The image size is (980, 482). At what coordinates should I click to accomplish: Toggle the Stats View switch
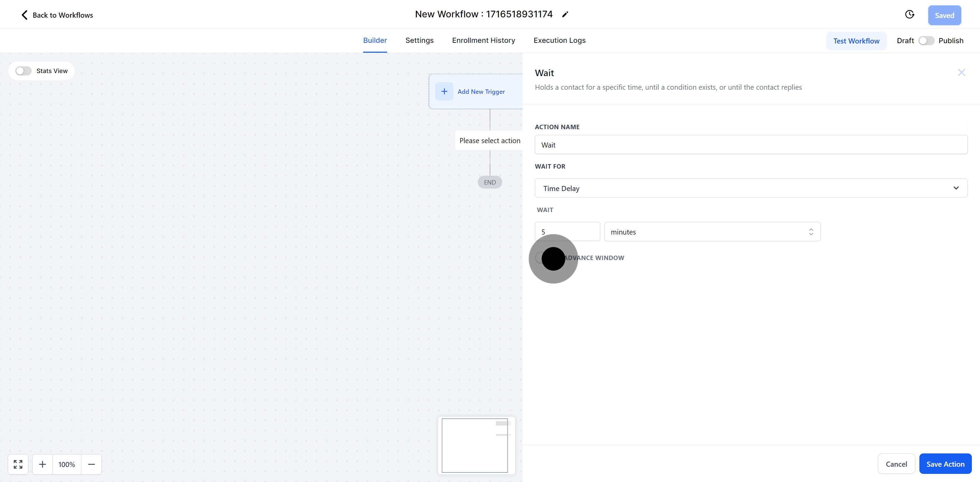[23, 71]
